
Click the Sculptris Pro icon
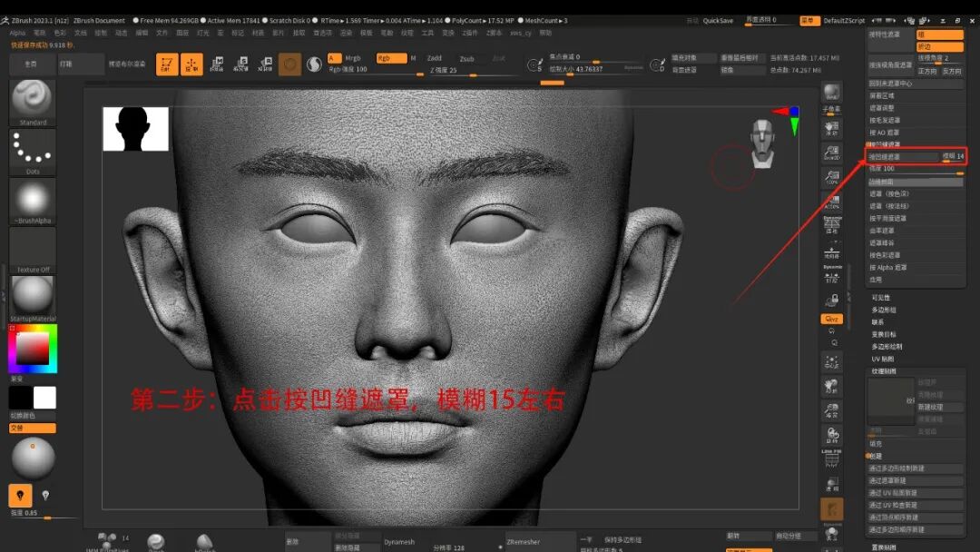[314, 64]
